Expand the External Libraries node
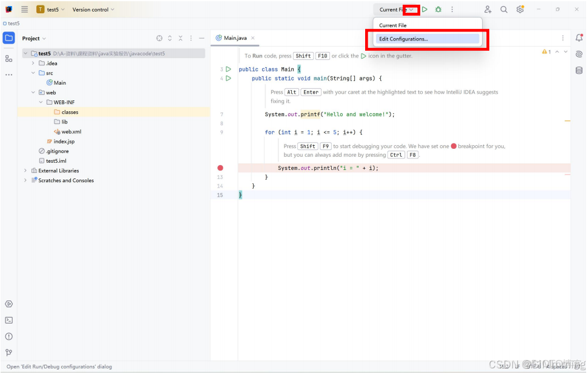This screenshot has width=588, height=375. (x=24, y=171)
